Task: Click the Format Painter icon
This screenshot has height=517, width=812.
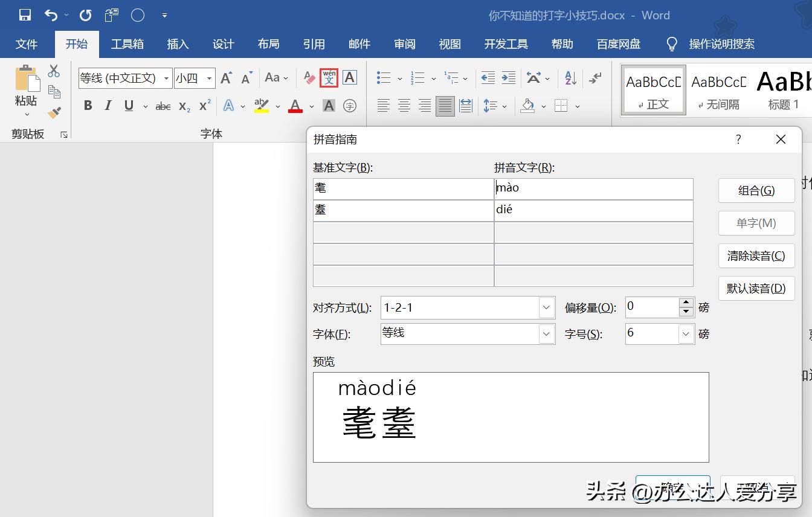Action: [x=54, y=112]
